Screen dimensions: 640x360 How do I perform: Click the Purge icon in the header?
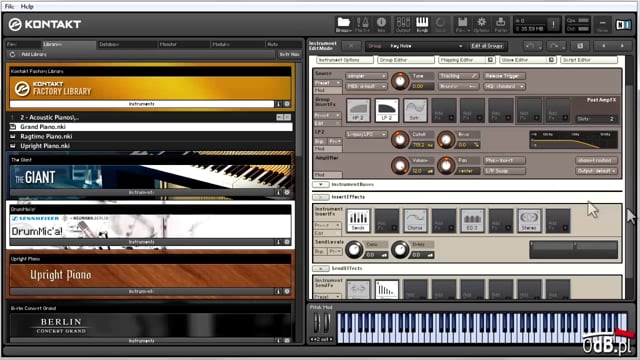click(x=501, y=24)
